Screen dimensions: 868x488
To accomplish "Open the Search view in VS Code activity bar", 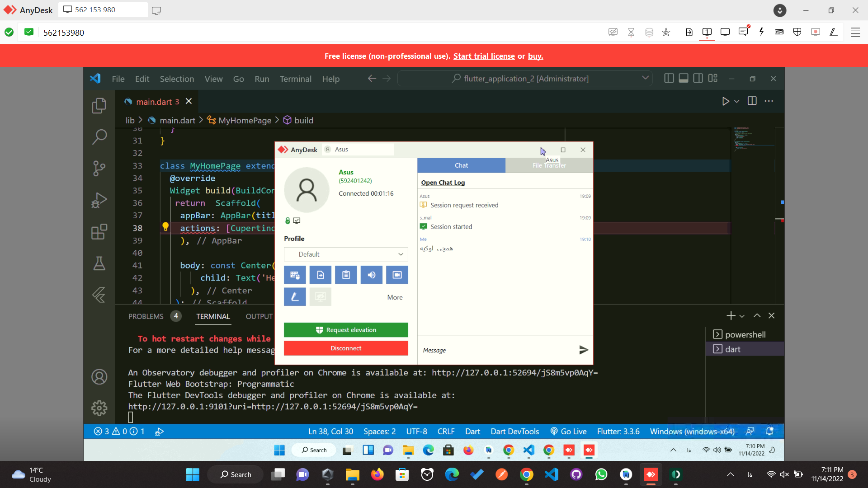I will 99,136.
